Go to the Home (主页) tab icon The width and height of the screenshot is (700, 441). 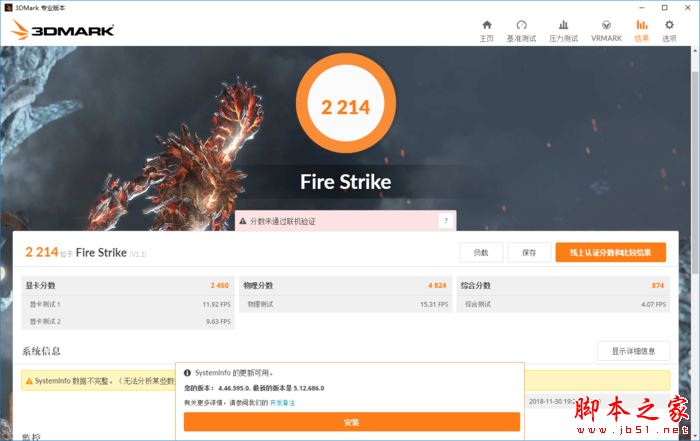[487, 25]
